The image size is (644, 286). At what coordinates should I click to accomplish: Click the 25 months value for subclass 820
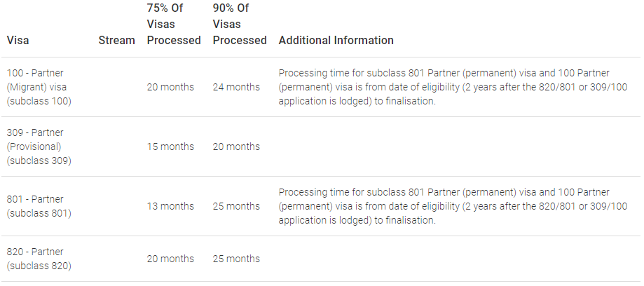point(236,259)
